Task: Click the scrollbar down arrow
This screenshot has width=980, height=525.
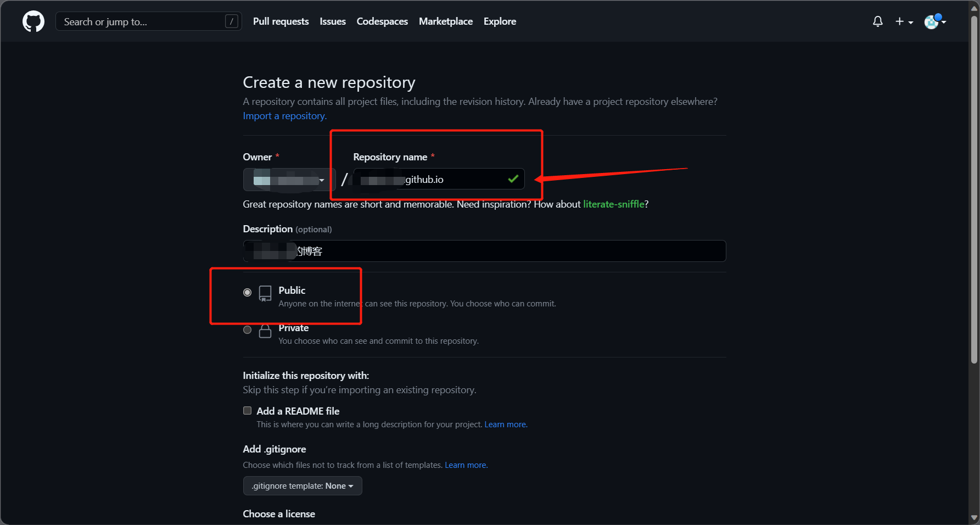Action: tap(975, 517)
